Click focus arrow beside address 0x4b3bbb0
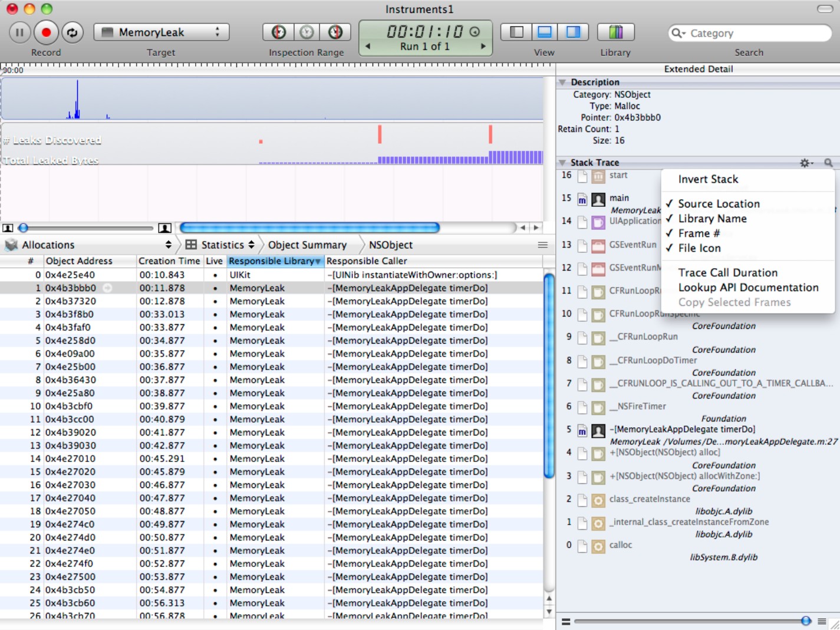This screenshot has width=840, height=630. (107, 288)
